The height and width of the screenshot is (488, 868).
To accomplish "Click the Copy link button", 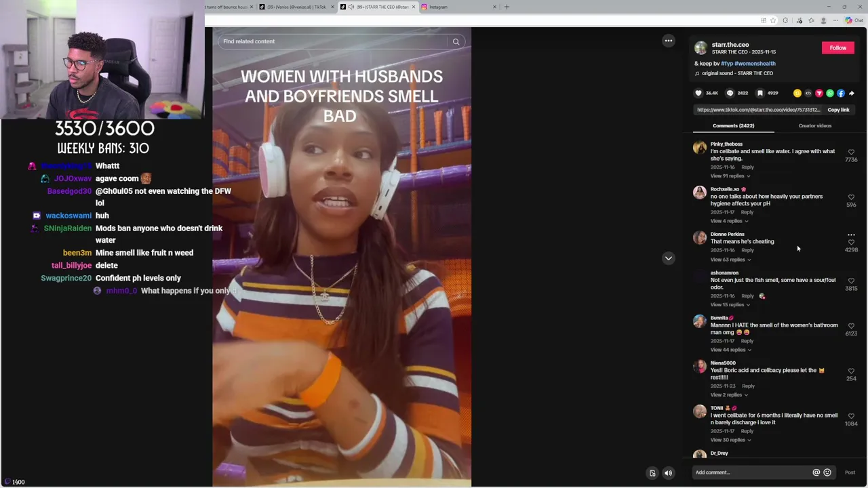I will click(x=838, y=110).
